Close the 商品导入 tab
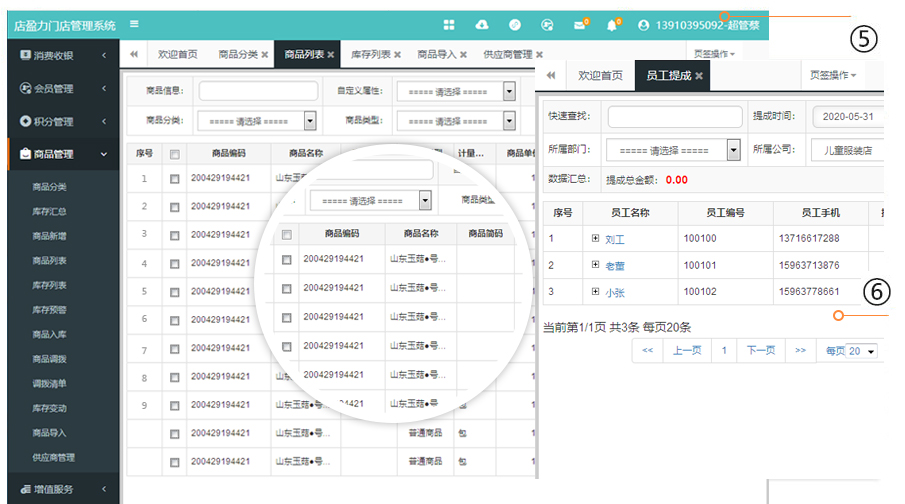 [x=463, y=55]
